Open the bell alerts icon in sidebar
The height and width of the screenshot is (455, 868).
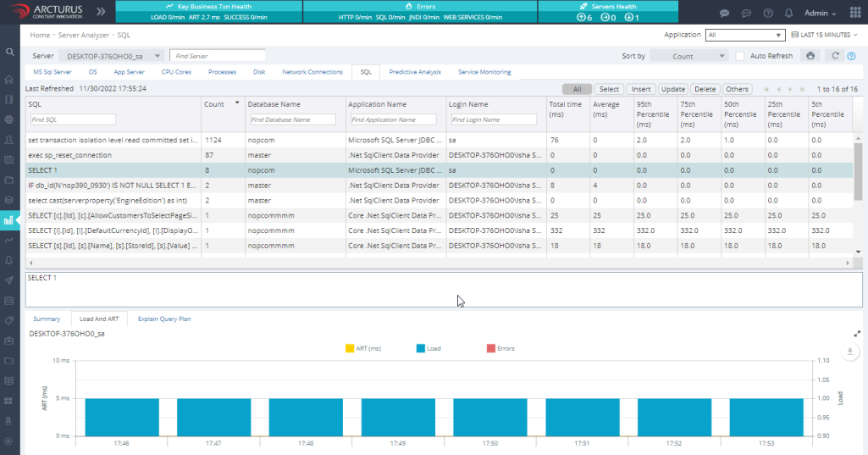click(8, 260)
